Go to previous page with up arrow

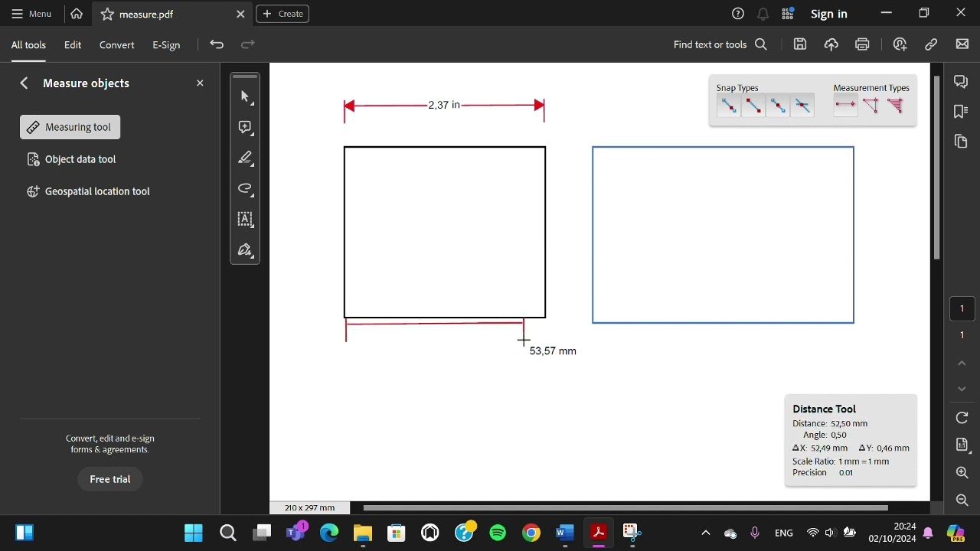point(962,363)
